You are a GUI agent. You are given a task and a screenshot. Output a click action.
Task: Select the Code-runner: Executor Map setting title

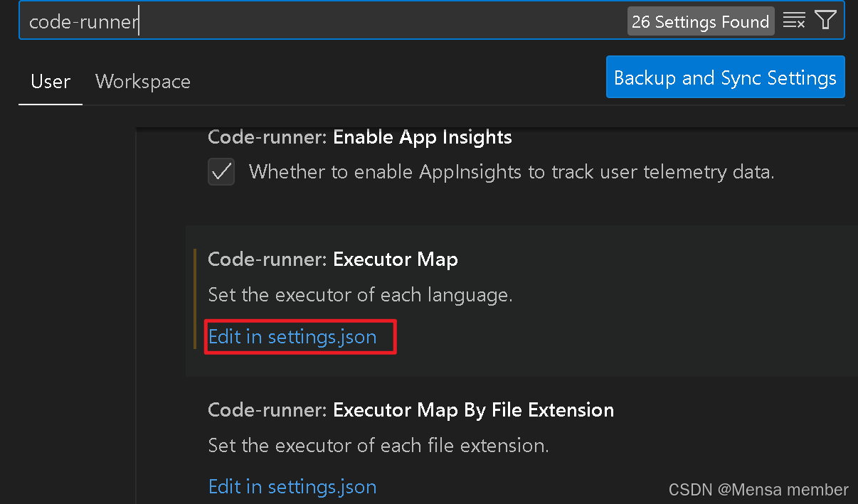[332, 259]
